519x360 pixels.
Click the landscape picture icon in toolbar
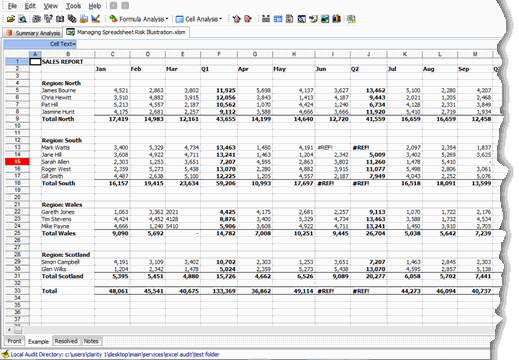pyautogui.click(x=325, y=19)
